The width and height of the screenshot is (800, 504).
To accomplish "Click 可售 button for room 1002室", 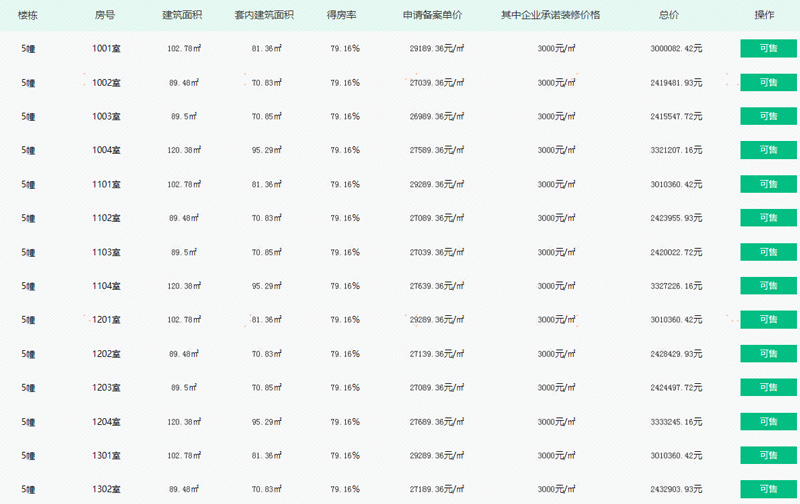I will [768, 83].
